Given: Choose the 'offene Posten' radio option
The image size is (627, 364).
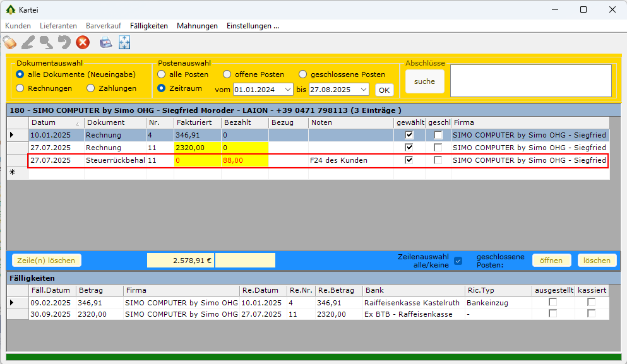Looking at the screenshot, I should click(x=227, y=74).
